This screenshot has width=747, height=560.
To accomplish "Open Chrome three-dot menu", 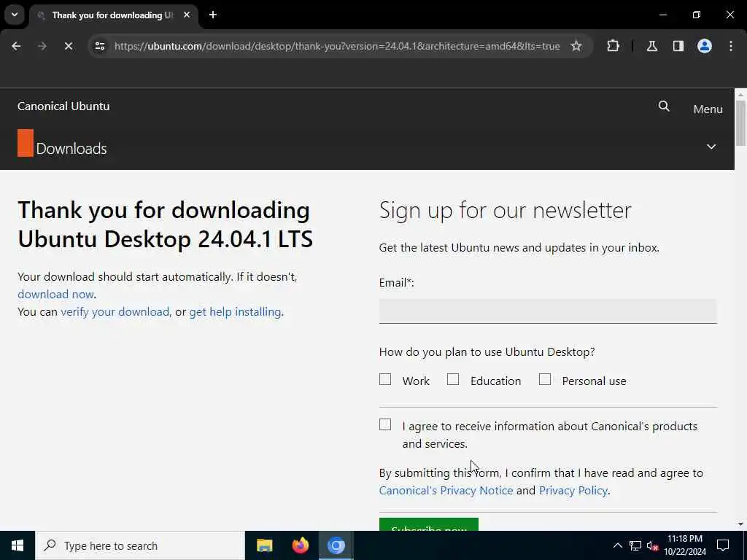I will click(730, 46).
